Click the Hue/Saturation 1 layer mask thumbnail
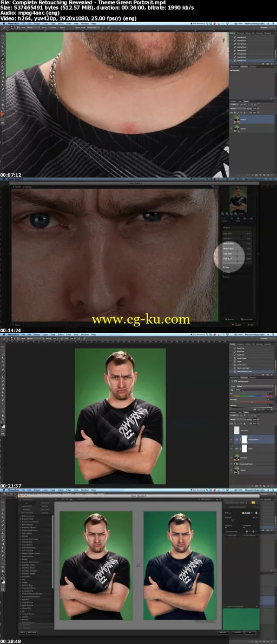Image resolution: width=277 pixels, height=644 pixels. click(x=245, y=439)
